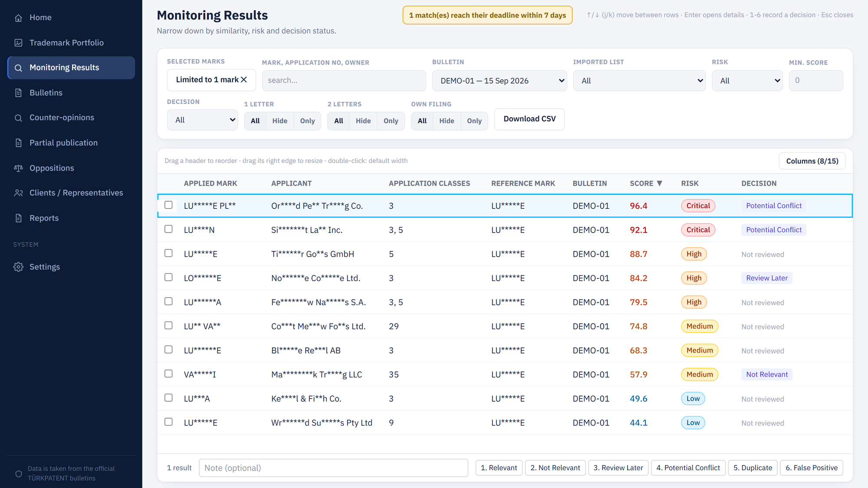Click the Min. Score input box
The width and height of the screenshot is (868, 488).
[x=816, y=81]
